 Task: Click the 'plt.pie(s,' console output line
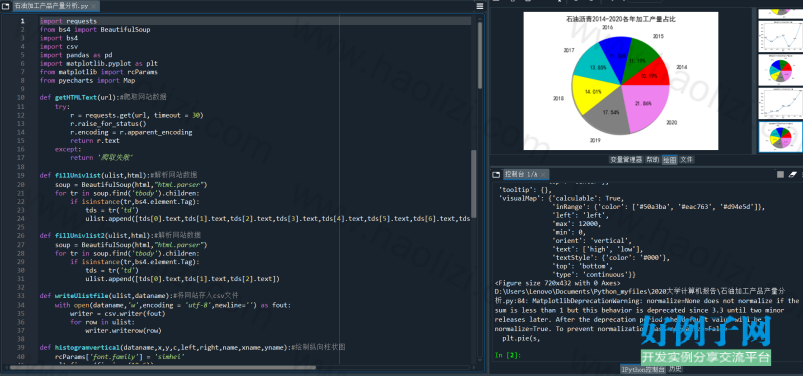tap(521, 338)
